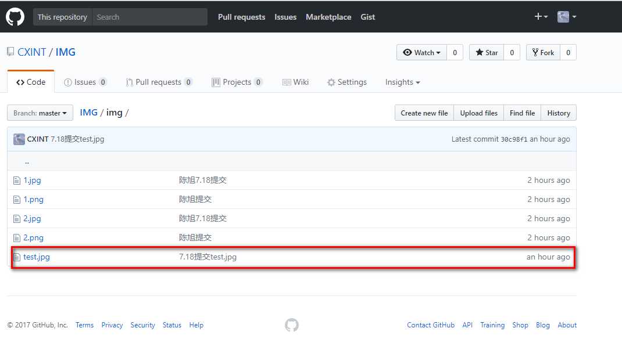Open the repository Pull requests tab
The image size is (622, 364).
[159, 82]
